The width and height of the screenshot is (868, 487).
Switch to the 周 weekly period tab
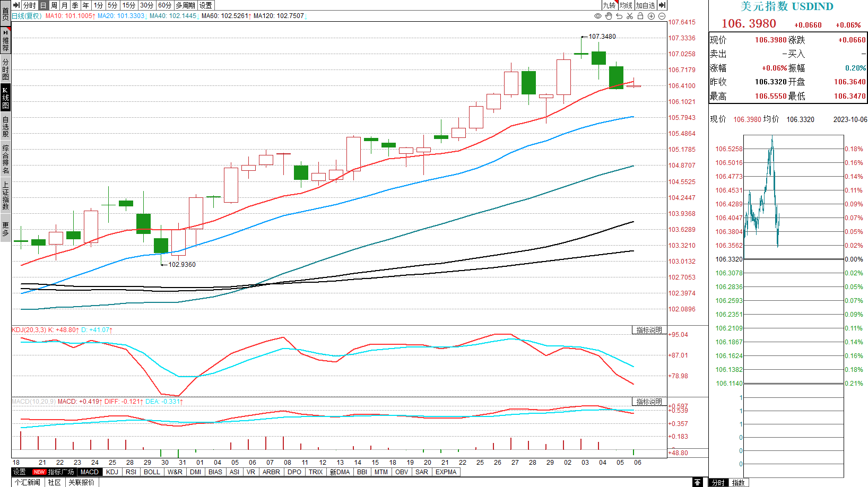tap(54, 5)
